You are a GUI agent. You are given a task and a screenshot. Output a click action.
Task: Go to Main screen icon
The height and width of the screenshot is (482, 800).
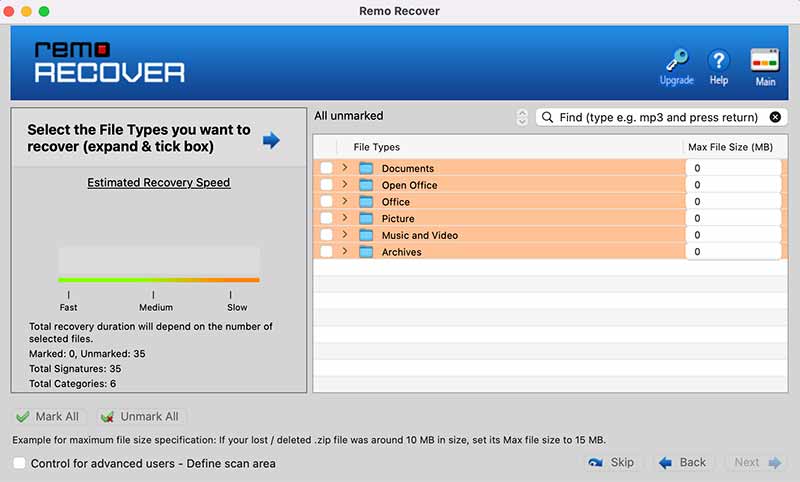point(765,60)
